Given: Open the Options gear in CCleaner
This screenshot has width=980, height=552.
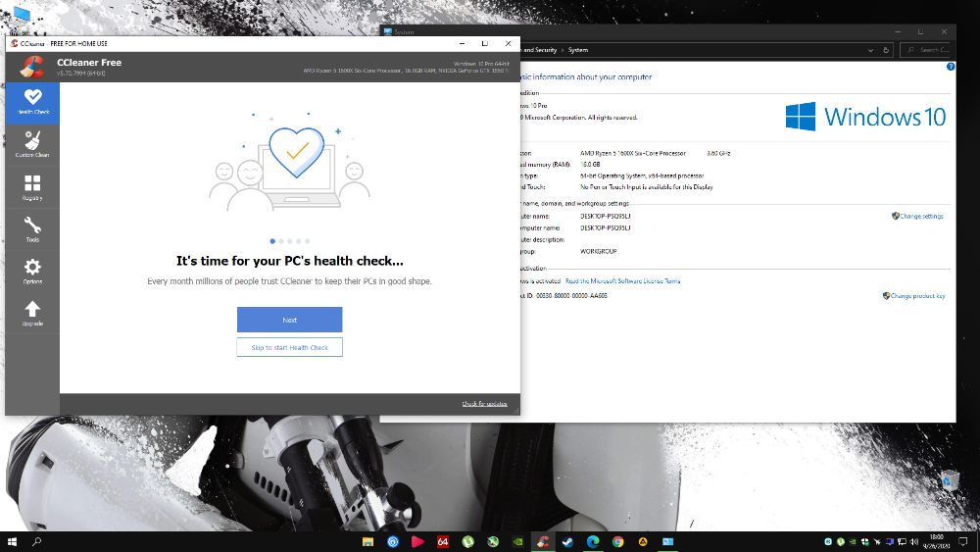Looking at the screenshot, I should point(32,272).
